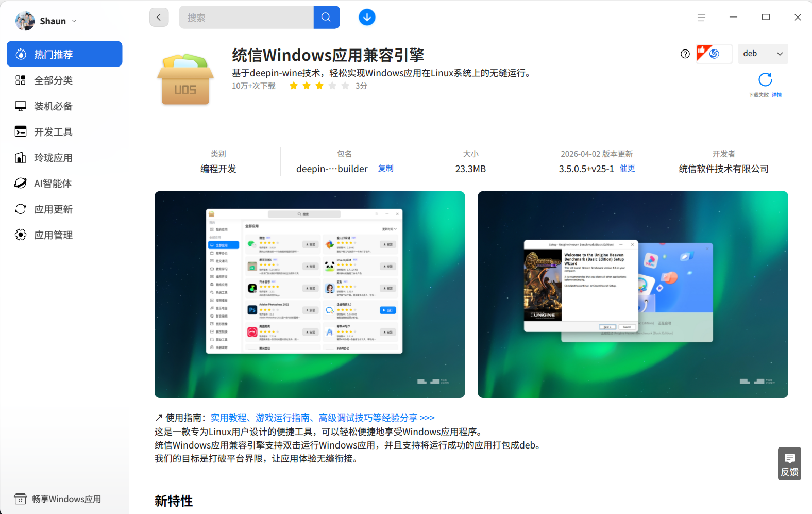Viewport: 812px width, 514px height.
Task: Open 应用管理 in the sidebar
Action: [x=64, y=235]
